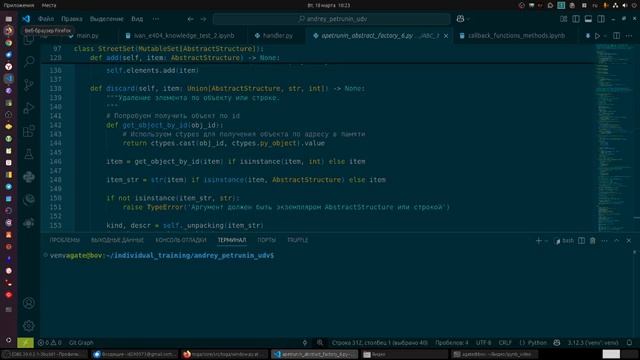Maximize the panel with chevron up
The image size is (640, 360).
(x=616, y=241)
